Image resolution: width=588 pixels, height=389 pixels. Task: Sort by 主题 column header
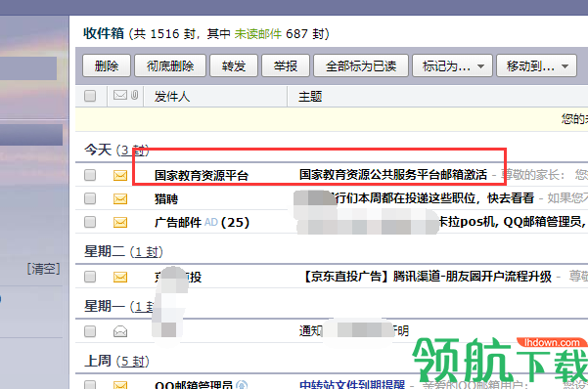(310, 97)
